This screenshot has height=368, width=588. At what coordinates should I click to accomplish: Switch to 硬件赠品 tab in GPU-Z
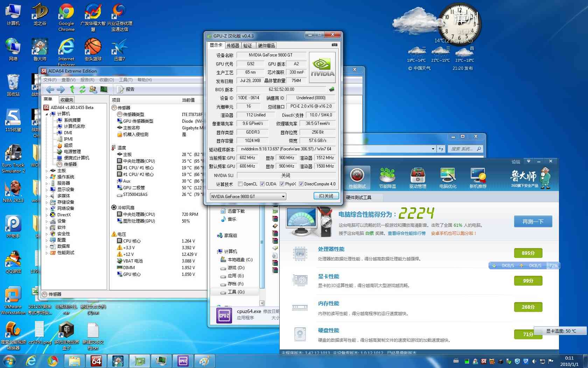click(x=266, y=46)
